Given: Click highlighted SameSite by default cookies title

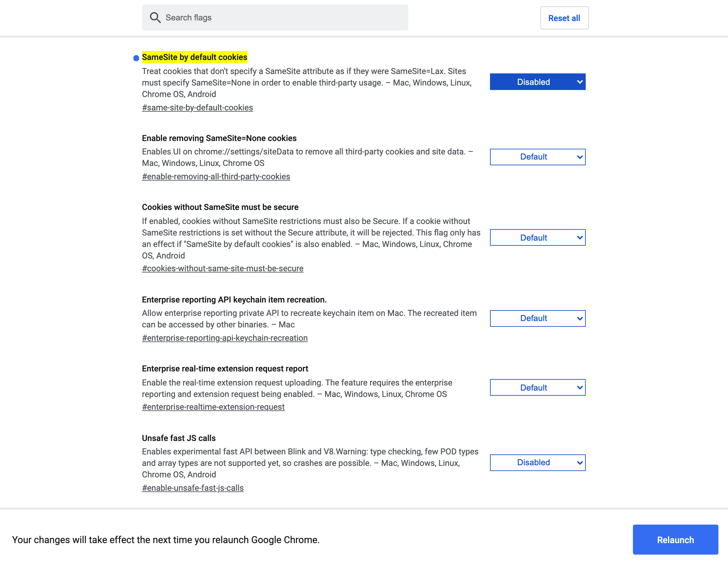Looking at the screenshot, I should click(x=195, y=57).
